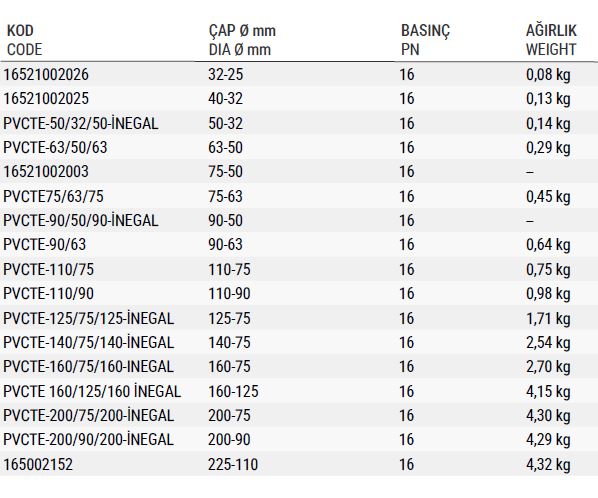Viewport: 598px width, 498px height.
Task: Select product code 16521002025
Action: click(x=46, y=99)
